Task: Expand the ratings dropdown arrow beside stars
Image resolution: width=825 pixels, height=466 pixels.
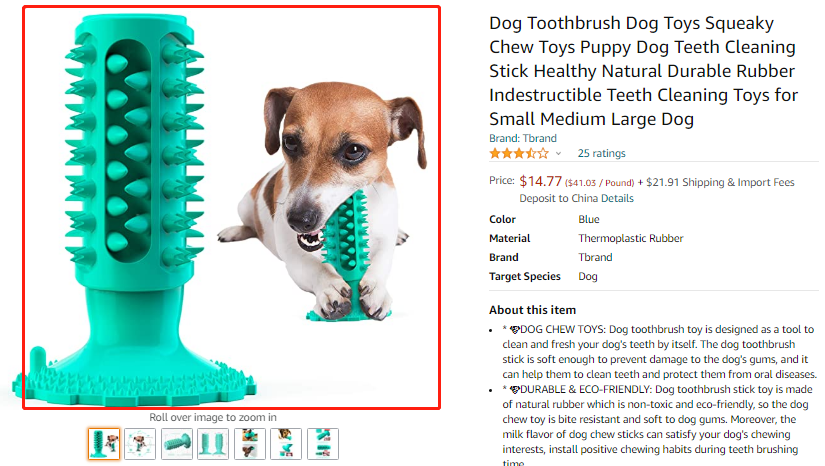Action: point(558,154)
